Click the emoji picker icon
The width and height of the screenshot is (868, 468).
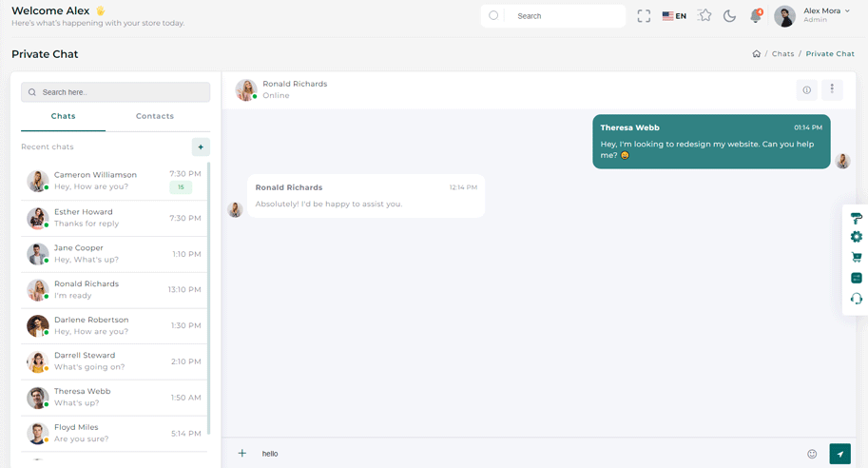[812, 454]
